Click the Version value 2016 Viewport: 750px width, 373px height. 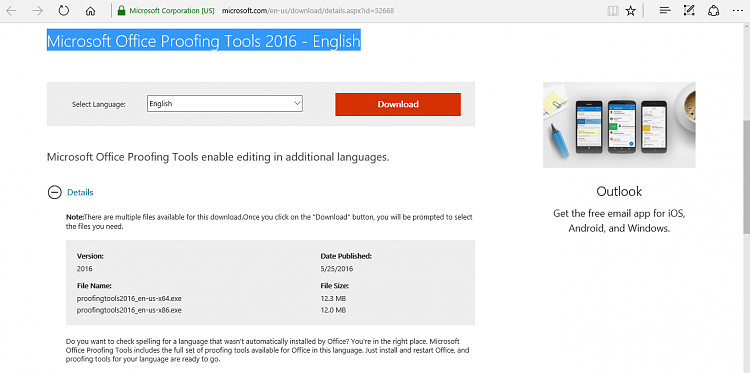(84, 269)
